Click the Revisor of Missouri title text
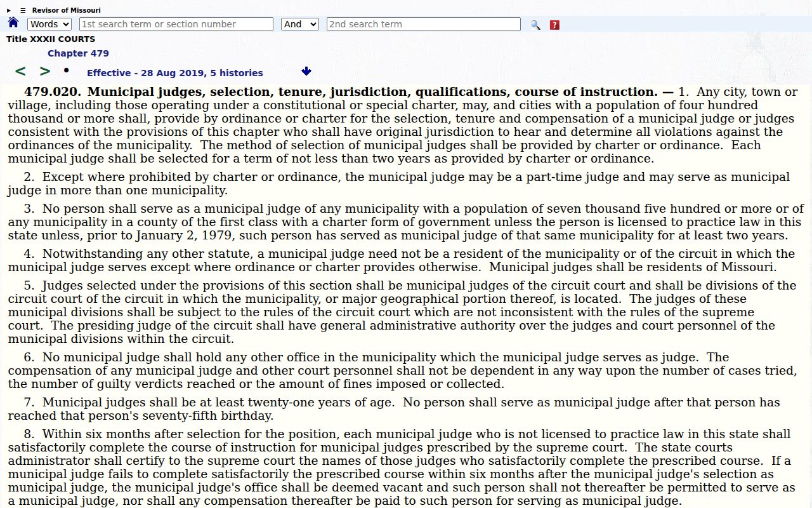812x508 pixels. (67, 10)
